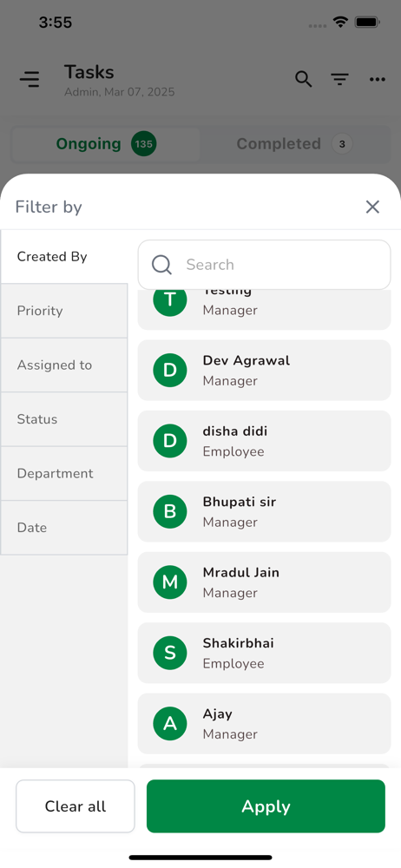The width and height of the screenshot is (401, 868).
Task: Close the Filter by panel
Action: coord(372,207)
